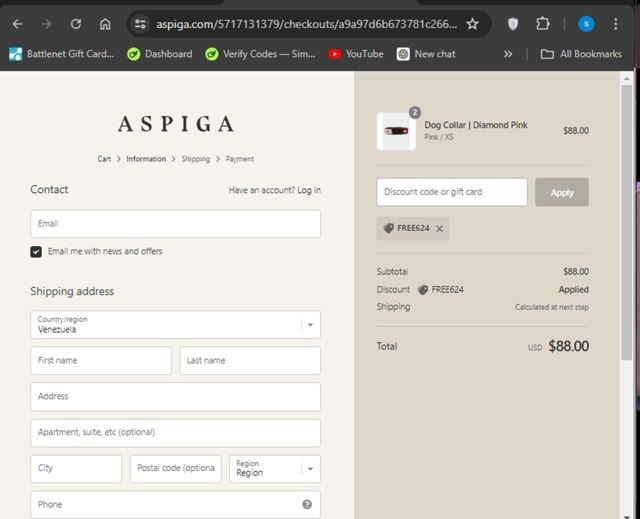Open the browser three-dot menu
This screenshot has height=519, width=640.
tap(616, 24)
